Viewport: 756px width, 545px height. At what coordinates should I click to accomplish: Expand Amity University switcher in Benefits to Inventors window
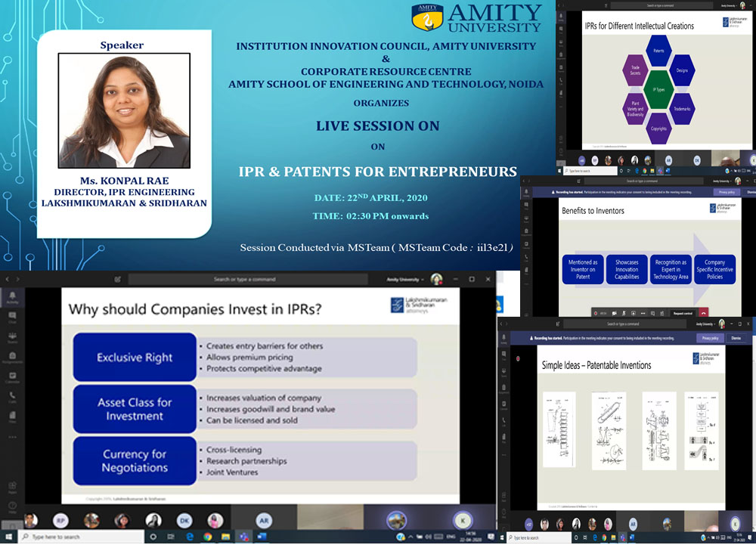[722, 181]
